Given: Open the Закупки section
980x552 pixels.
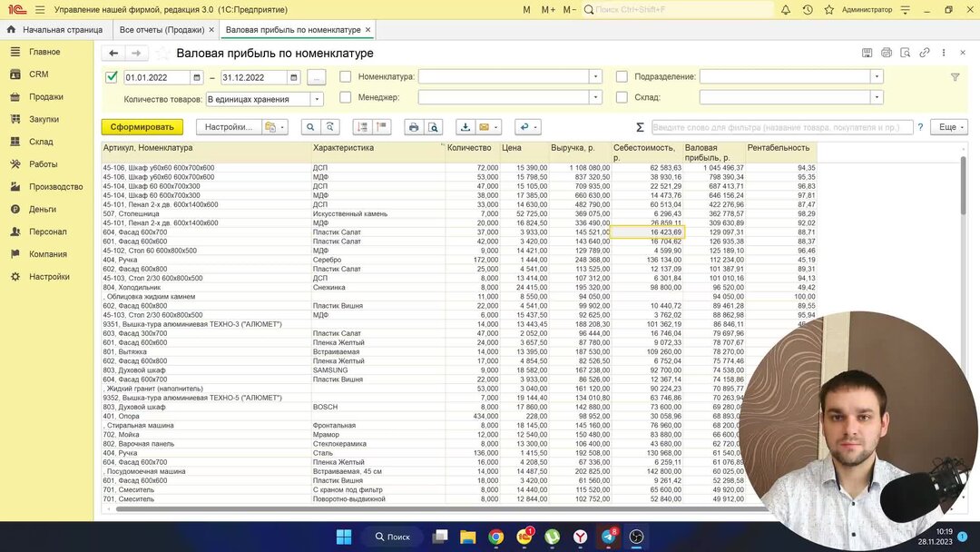Looking at the screenshot, I should pyautogui.click(x=44, y=119).
